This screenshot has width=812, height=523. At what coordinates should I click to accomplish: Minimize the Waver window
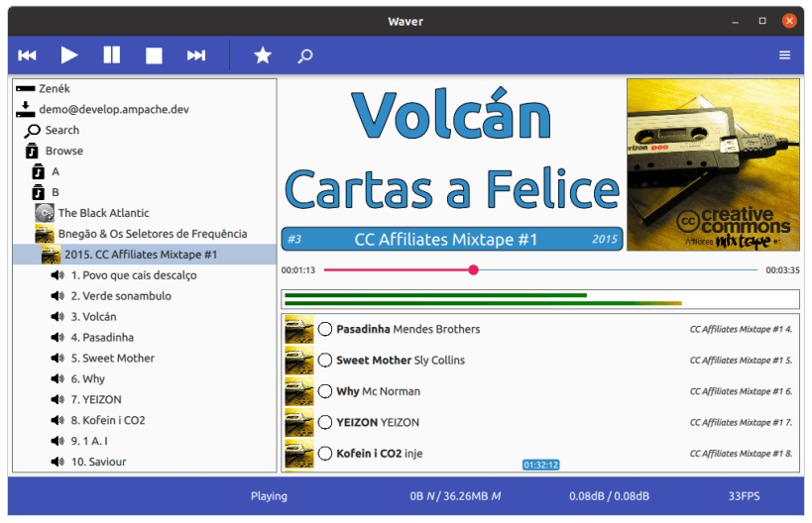(735, 21)
